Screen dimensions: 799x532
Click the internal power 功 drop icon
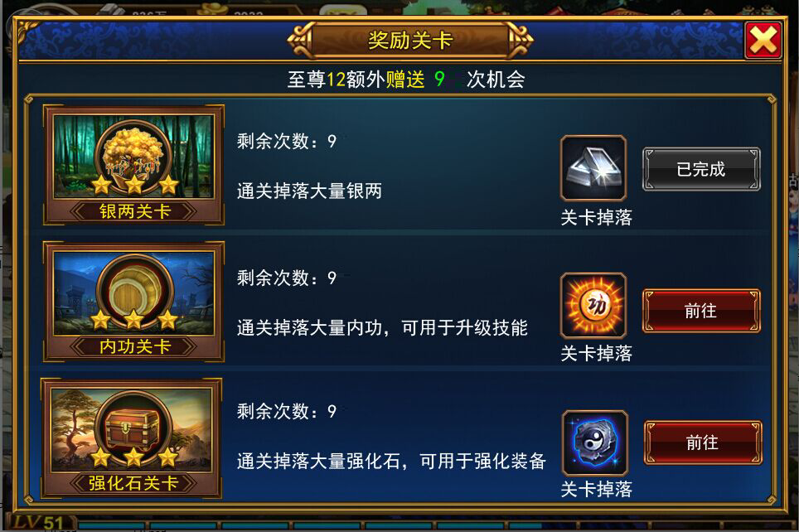coord(593,305)
